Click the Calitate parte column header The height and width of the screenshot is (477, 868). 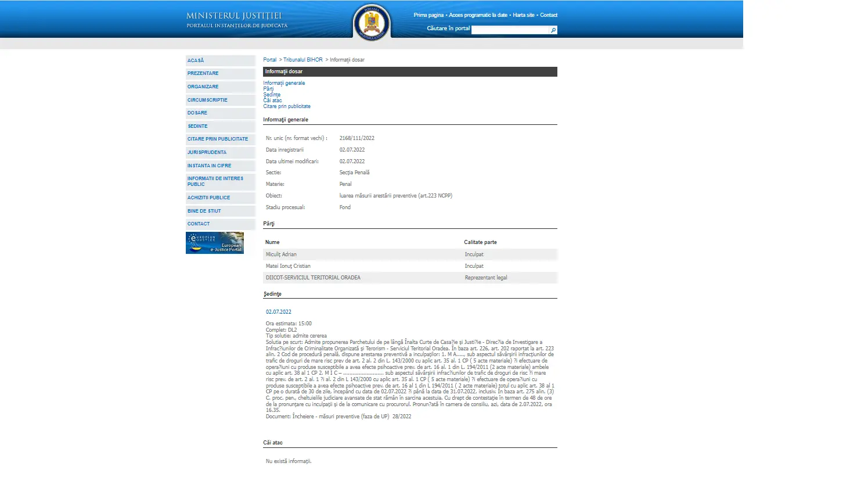tap(481, 242)
